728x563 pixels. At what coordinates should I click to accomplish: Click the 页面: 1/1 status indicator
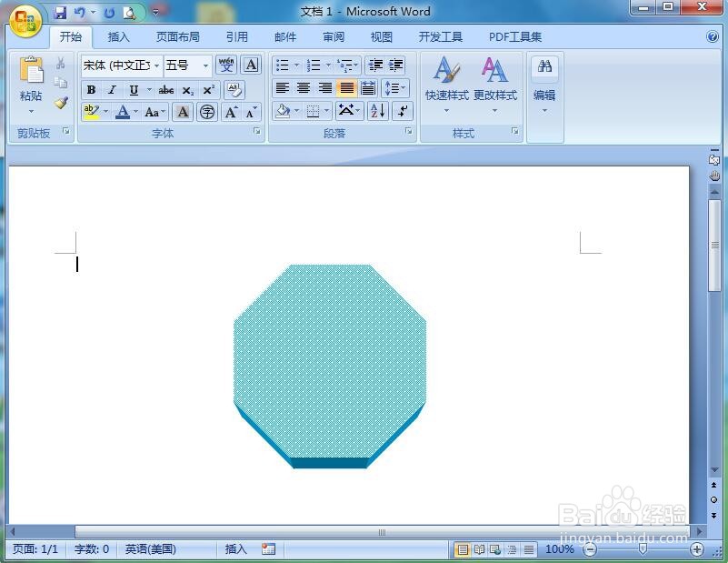(x=35, y=549)
